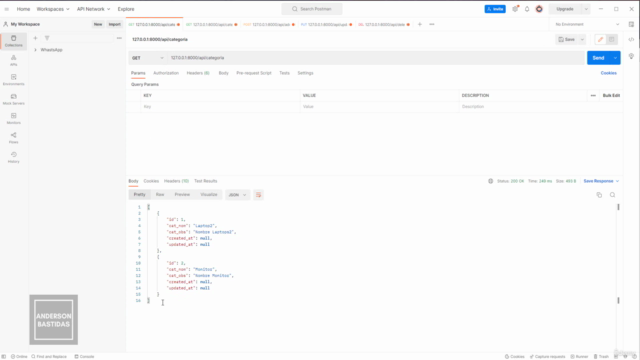Open the Mock Servers sidebar panel
Screen dimensions: 640x360
point(13,99)
